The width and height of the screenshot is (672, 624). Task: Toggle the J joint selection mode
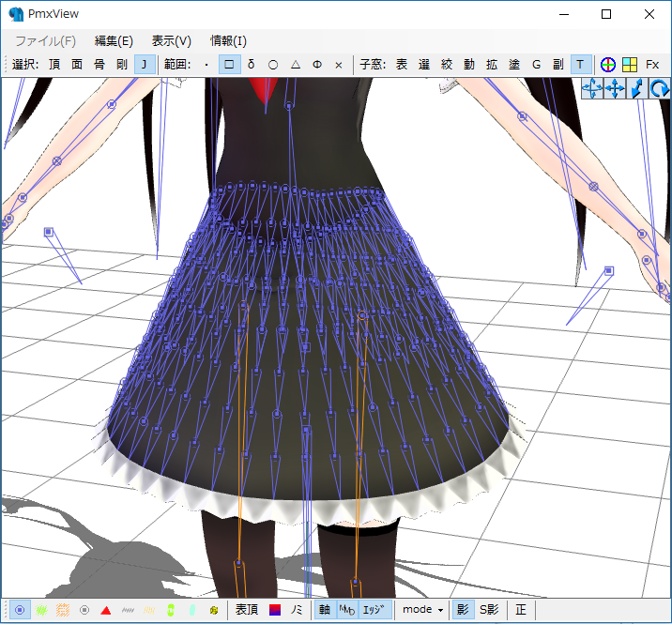[145, 65]
